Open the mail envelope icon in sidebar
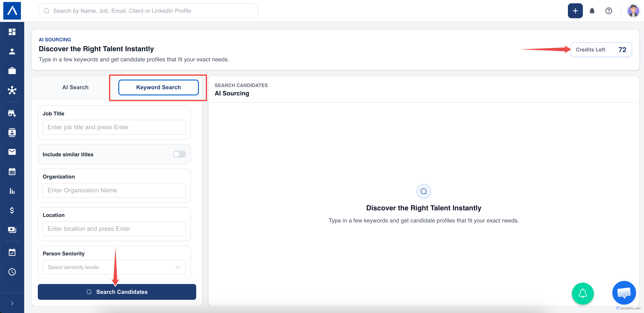This screenshot has width=644, height=313. (12, 152)
